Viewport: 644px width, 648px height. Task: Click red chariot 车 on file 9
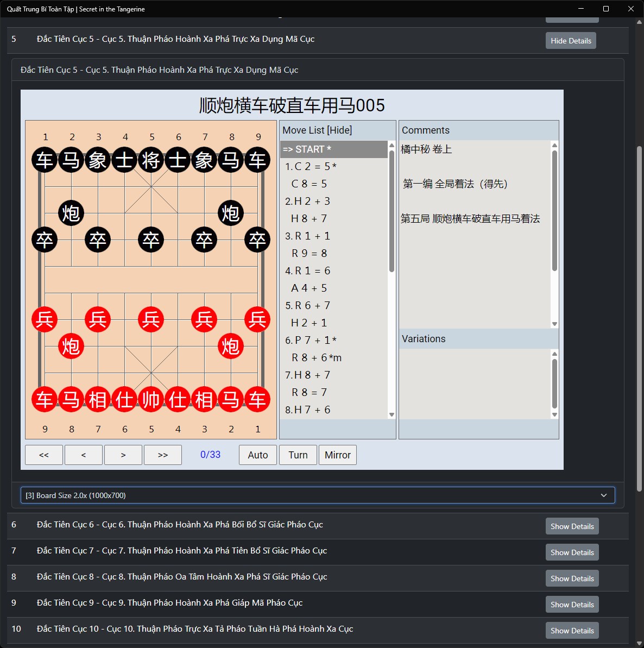click(45, 399)
